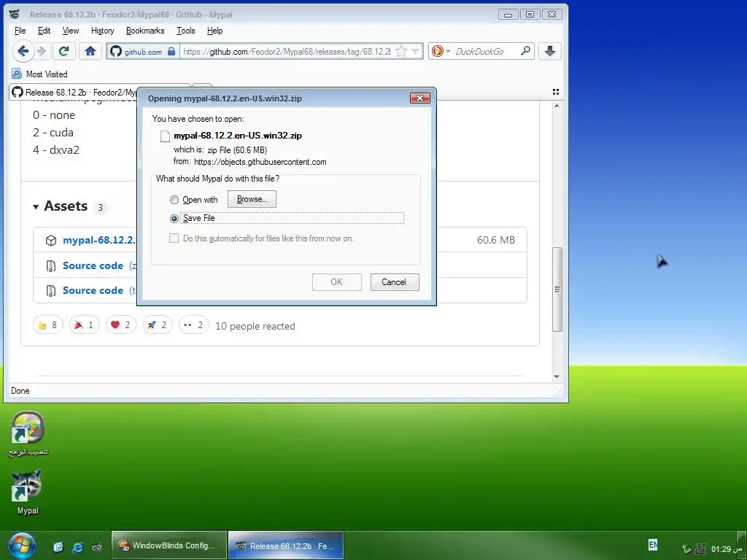This screenshot has width=747, height=560.
Task: Open the Edit menu
Action: point(44,31)
